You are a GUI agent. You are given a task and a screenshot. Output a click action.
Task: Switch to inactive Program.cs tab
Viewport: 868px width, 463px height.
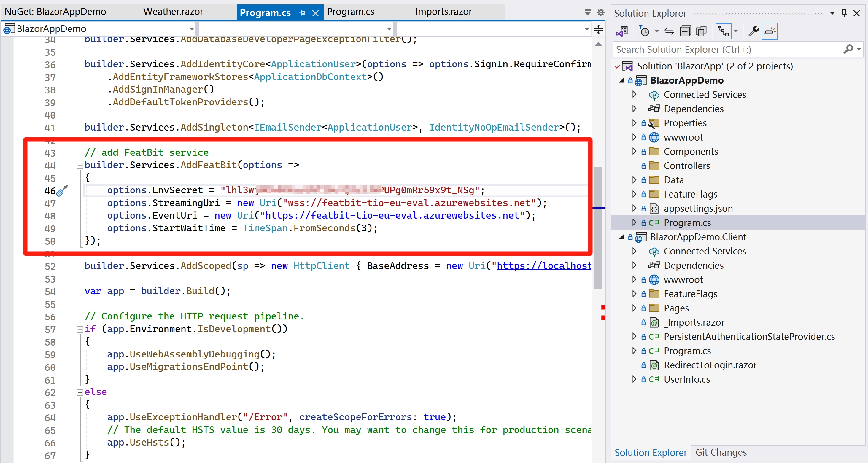click(351, 12)
